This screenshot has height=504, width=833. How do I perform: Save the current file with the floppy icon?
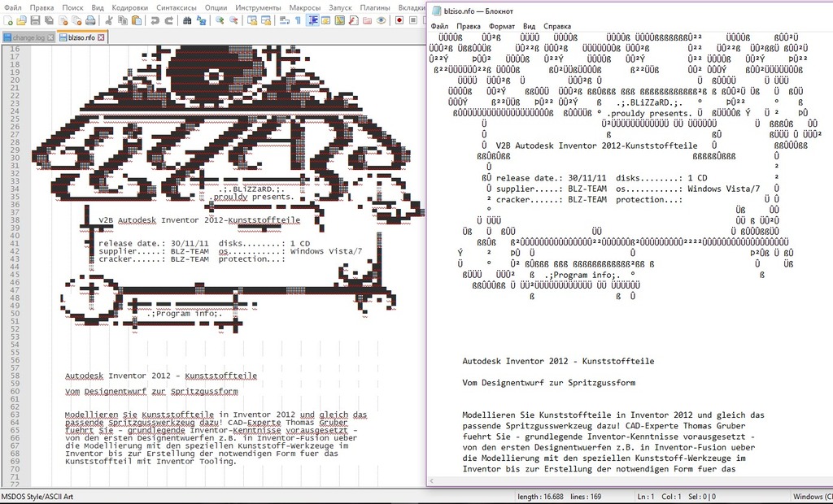pos(36,20)
